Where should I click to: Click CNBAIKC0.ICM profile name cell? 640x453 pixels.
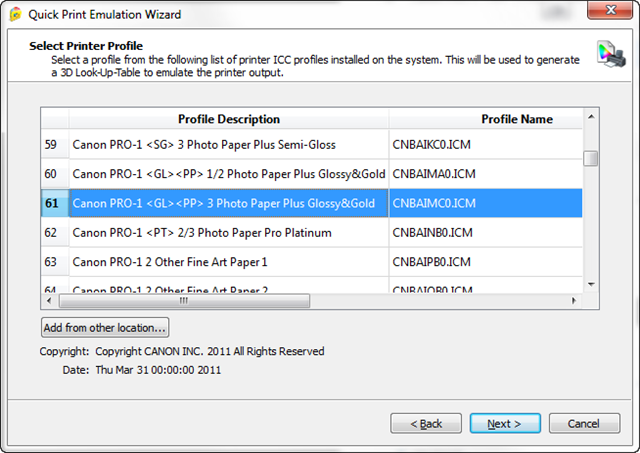pos(486,144)
